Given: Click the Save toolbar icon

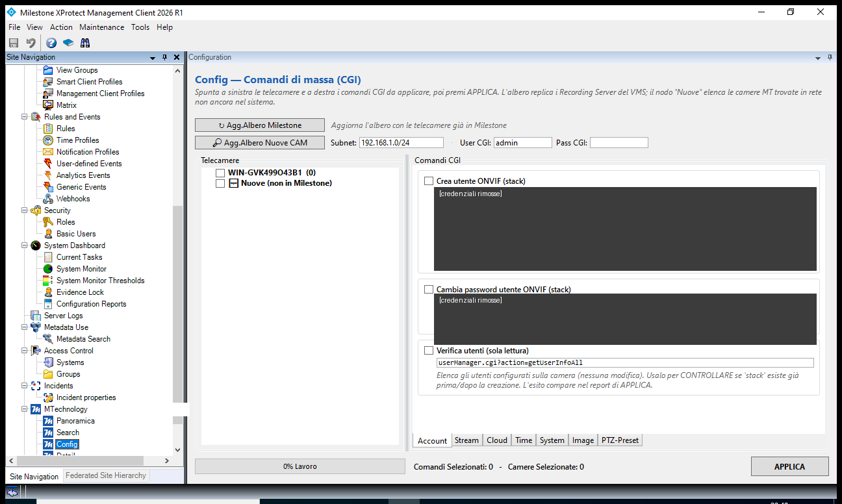Looking at the screenshot, I should pos(14,43).
